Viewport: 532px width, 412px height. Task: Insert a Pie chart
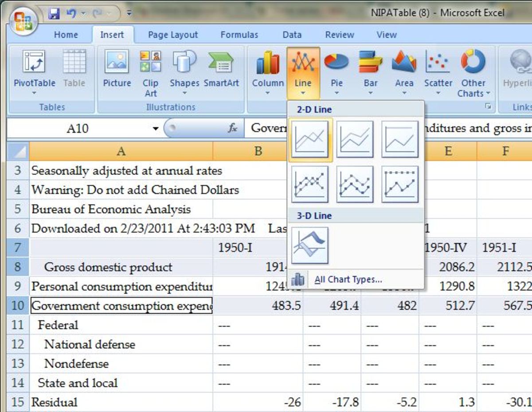[336, 71]
